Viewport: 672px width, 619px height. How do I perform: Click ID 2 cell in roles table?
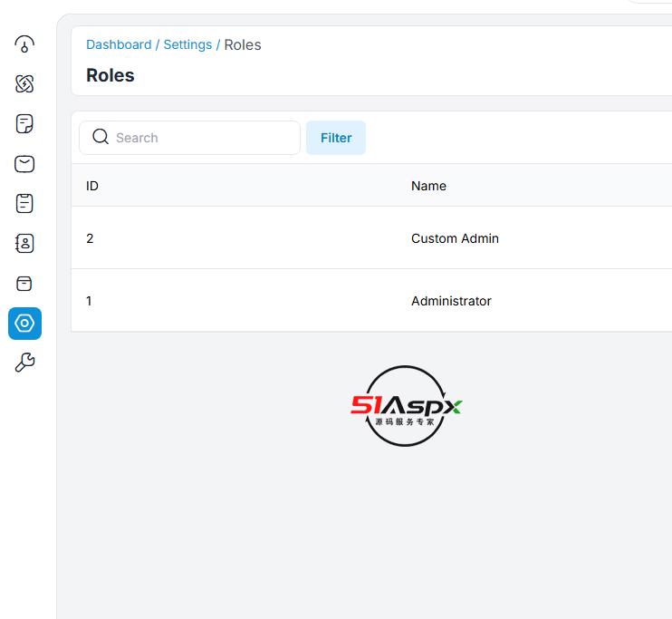(x=90, y=238)
